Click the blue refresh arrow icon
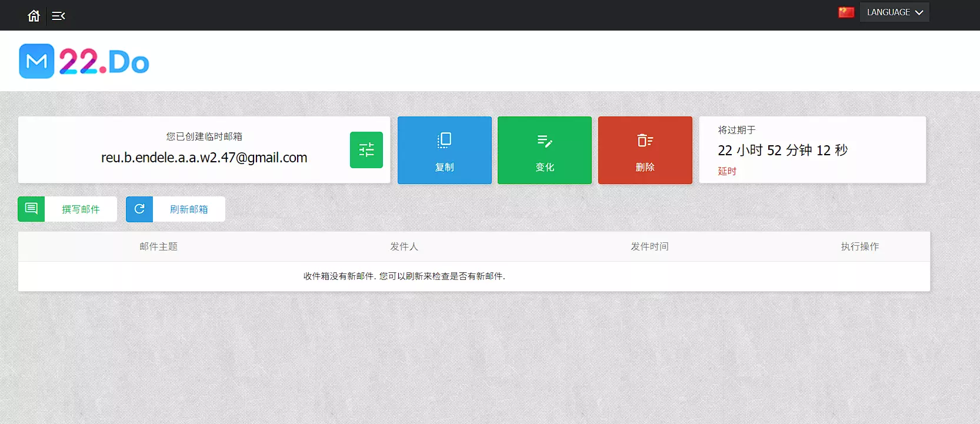The height and width of the screenshot is (424, 980). pyautogui.click(x=139, y=209)
